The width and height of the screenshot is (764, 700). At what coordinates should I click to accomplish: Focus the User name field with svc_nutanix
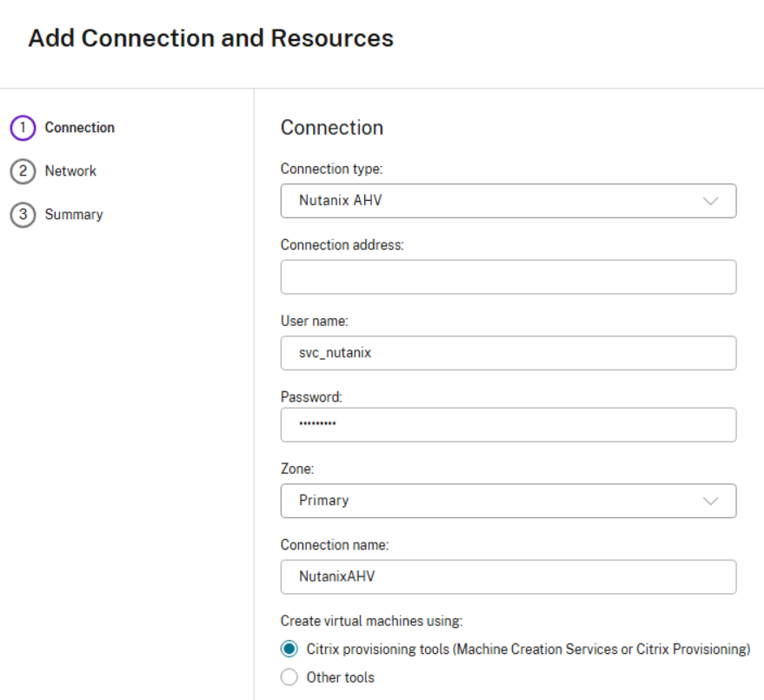pos(508,353)
